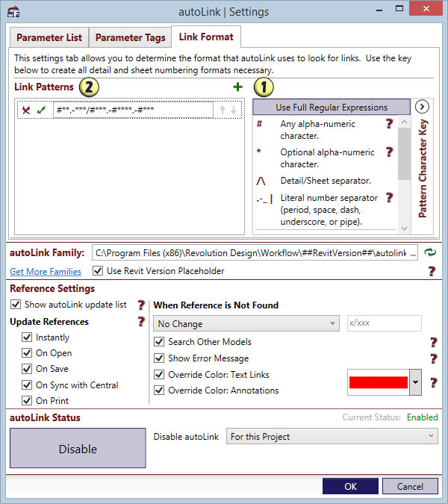The height and width of the screenshot is (504, 448).
Task: Browse autoLink Family path with ellipsis
Action: point(414,254)
